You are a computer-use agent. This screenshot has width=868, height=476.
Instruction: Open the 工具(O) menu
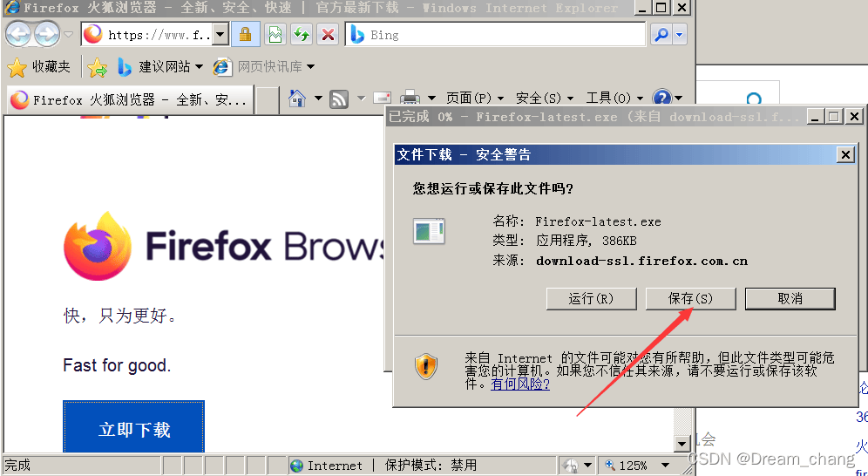614,99
